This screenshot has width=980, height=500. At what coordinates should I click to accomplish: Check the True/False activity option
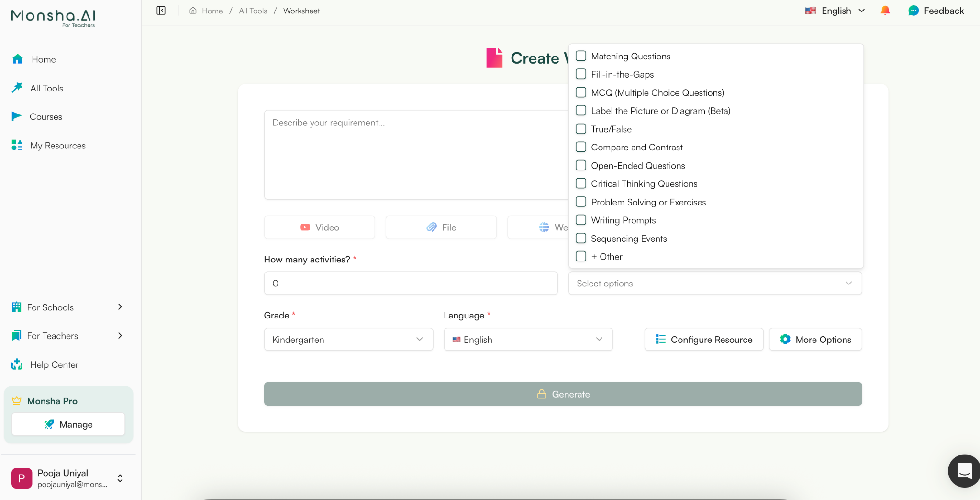coord(580,128)
